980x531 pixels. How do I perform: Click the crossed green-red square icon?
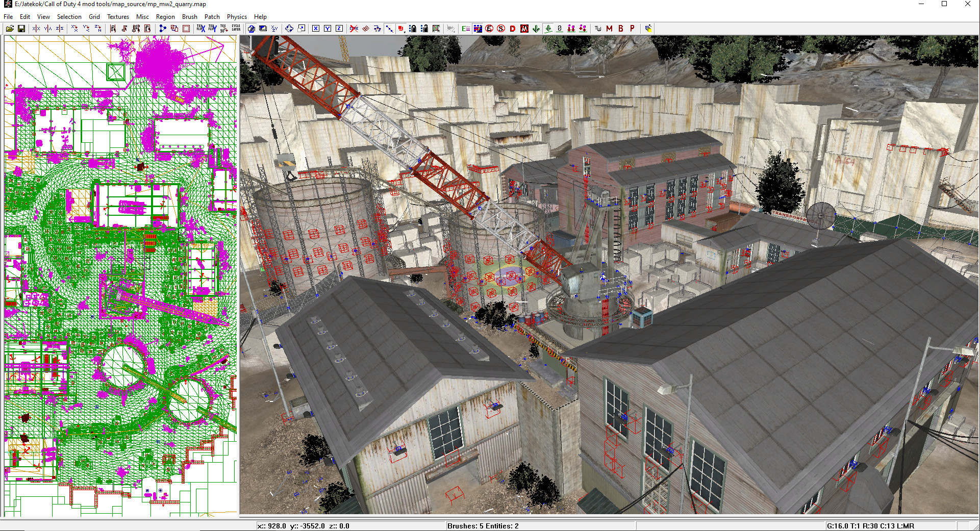(436, 29)
